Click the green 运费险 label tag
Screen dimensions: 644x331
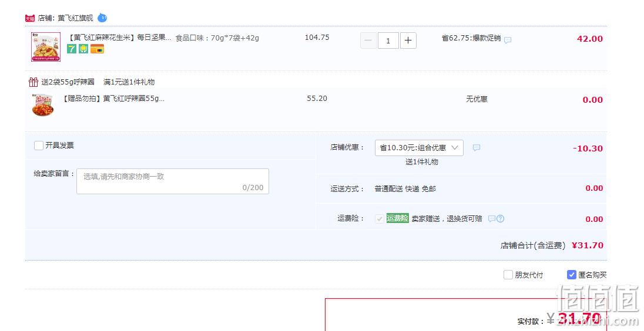point(398,218)
